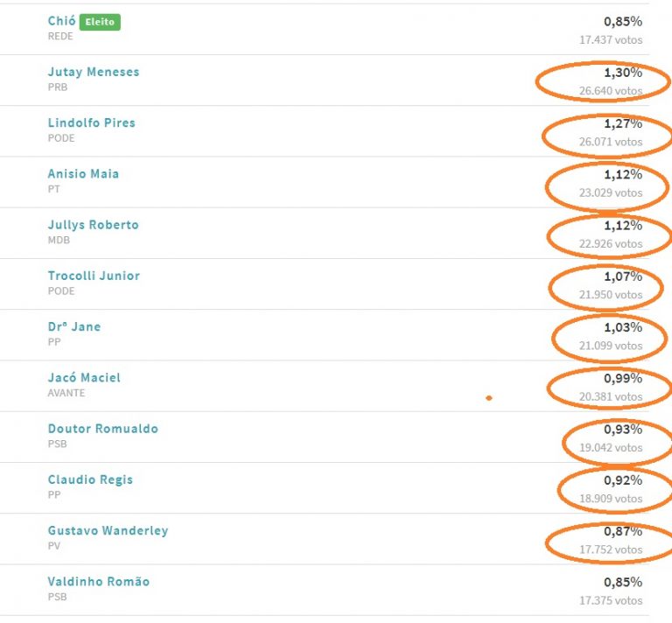Select the Anisio Maia name
Screen dimensions: 672x623
tap(83, 174)
